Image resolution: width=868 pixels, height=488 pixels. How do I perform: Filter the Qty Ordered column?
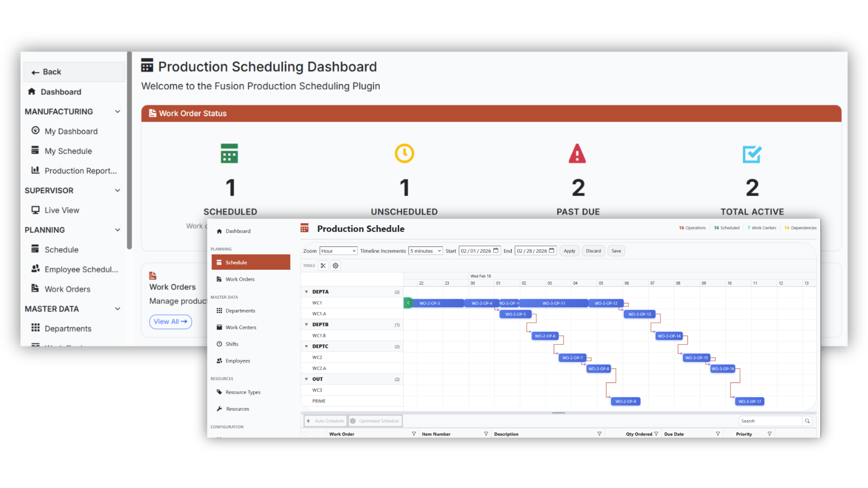pyautogui.click(x=656, y=434)
